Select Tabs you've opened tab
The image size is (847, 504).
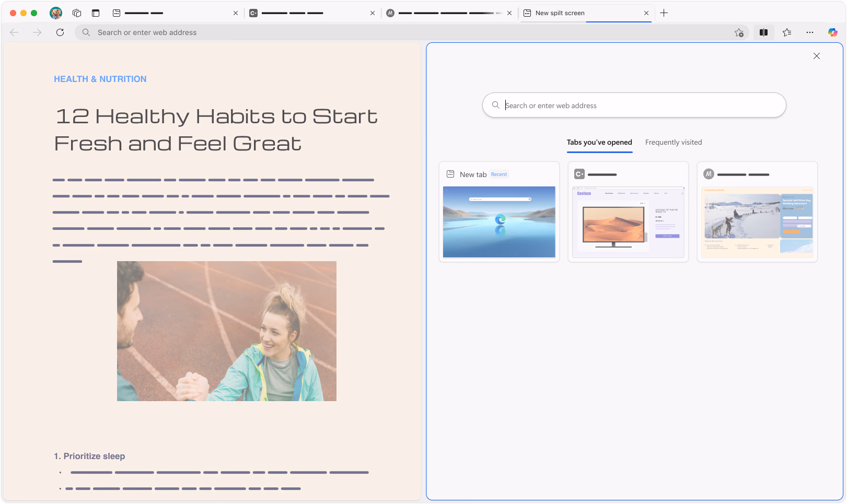[599, 142]
